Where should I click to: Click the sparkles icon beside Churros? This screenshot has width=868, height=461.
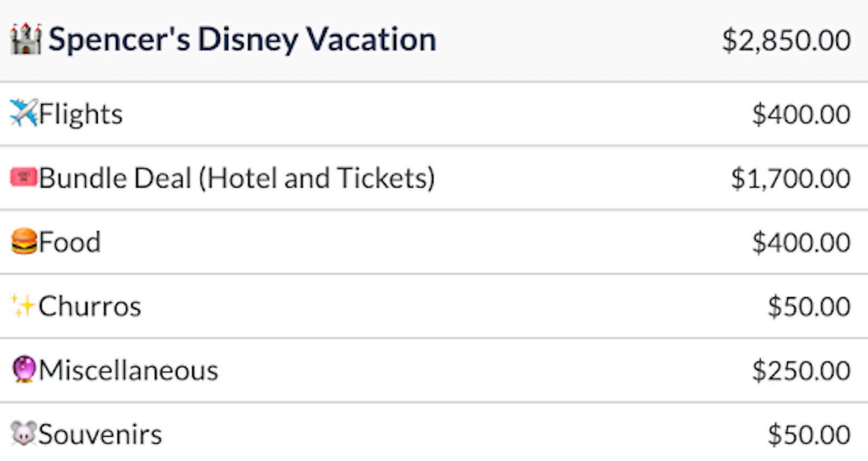(x=23, y=306)
